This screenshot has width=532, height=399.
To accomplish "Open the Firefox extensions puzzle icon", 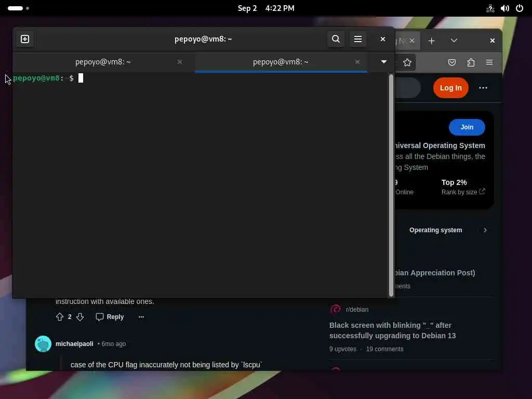I will (x=471, y=62).
